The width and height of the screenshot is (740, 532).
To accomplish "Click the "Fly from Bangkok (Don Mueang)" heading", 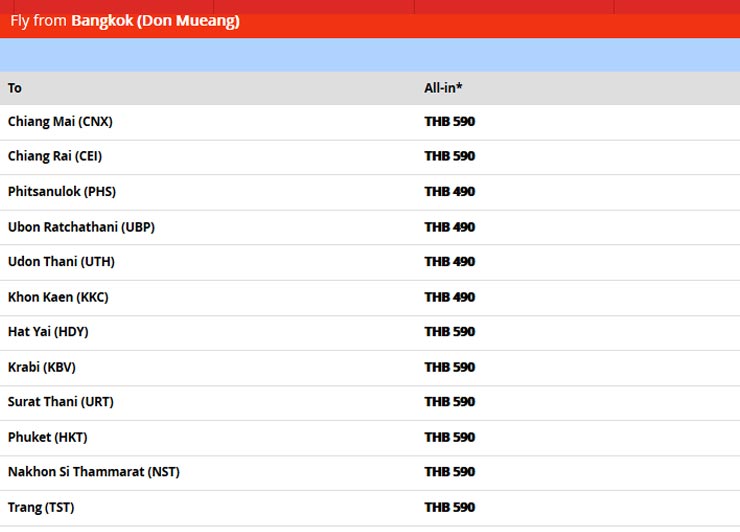I will coord(125,21).
